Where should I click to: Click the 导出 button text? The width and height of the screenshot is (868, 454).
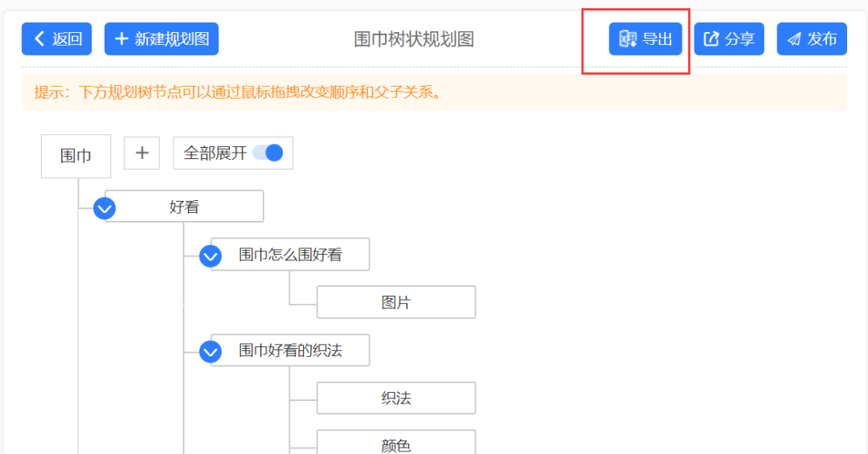point(657,39)
